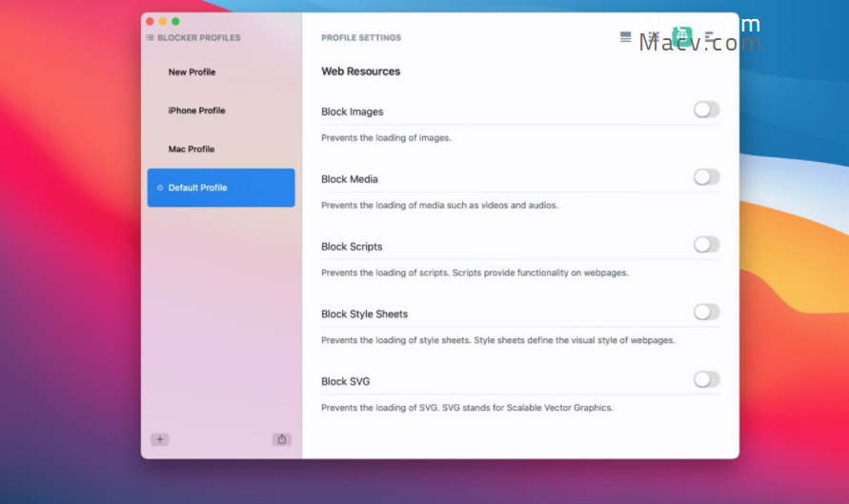Click the list icon beside Blocker Profiles
The image size is (849, 504).
coord(150,37)
